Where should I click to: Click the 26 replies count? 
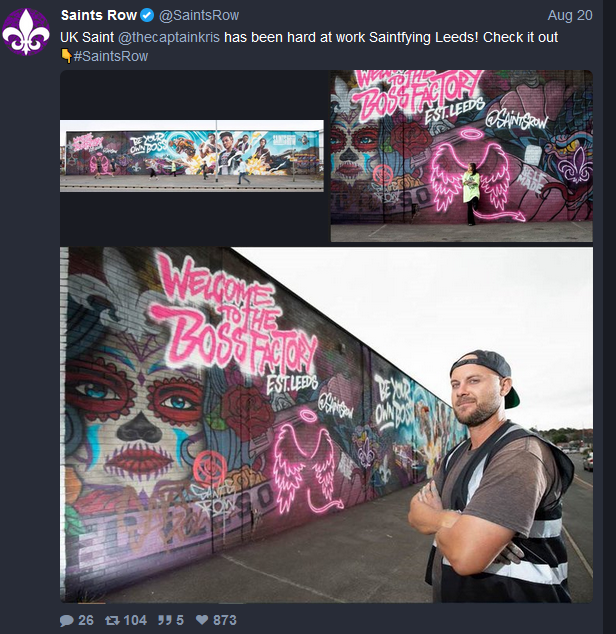pos(86,620)
